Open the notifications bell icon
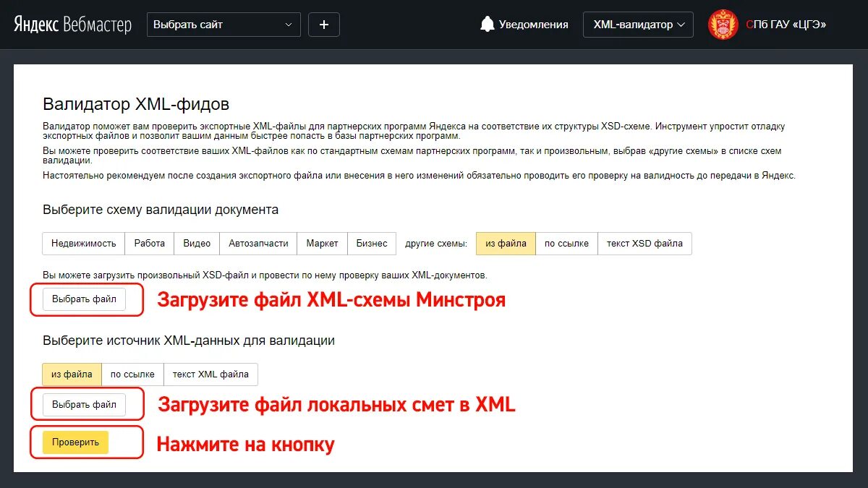 click(488, 24)
